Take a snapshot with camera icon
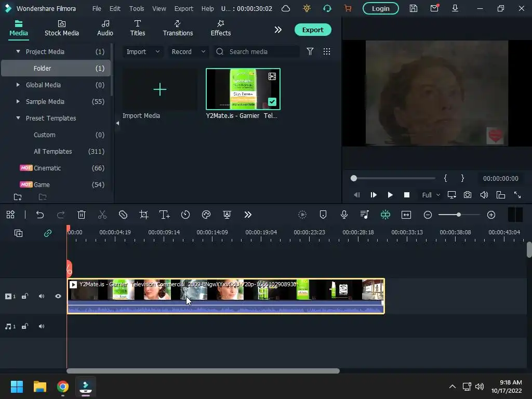The width and height of the screenshot is (532, 399). (x=468, y=195)
